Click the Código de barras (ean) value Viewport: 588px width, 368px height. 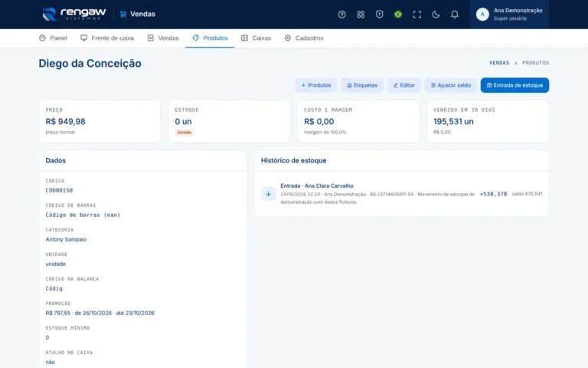pos(83,215)
